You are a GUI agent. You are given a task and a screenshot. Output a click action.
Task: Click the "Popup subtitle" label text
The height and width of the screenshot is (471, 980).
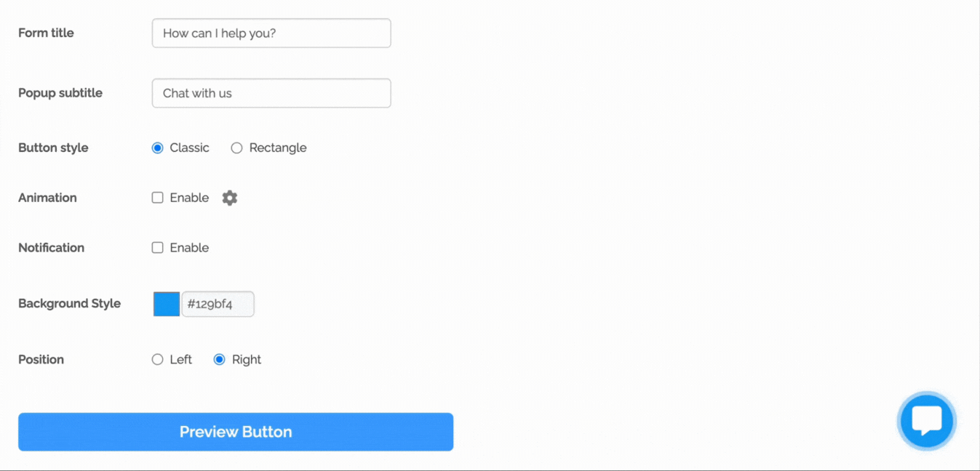[60, 93]
